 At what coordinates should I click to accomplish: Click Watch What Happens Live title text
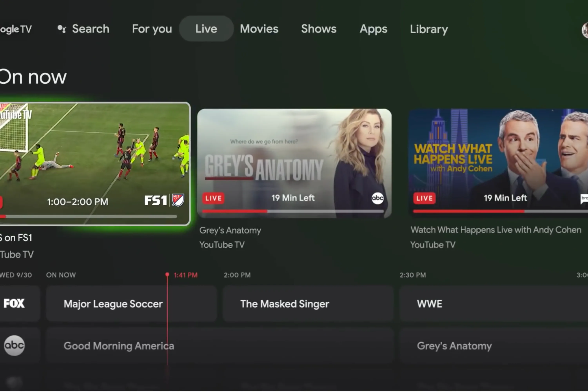pos(496,230)
